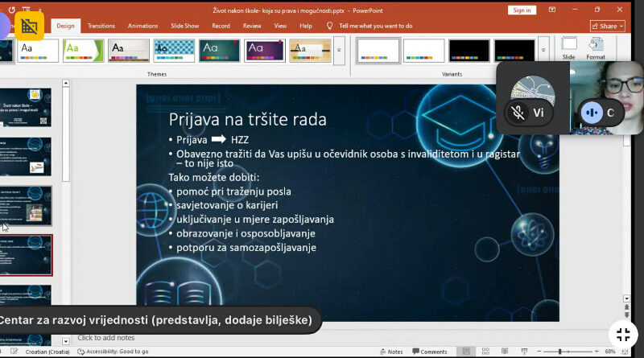Screen dimensions: 644x358
Task: Click the slide title 'Prijava na tršite rada'
Action: click(x=247, y=120)
